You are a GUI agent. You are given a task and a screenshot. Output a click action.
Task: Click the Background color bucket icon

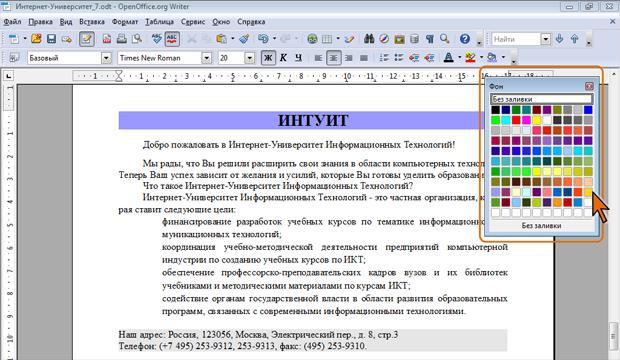pos(492,58)
